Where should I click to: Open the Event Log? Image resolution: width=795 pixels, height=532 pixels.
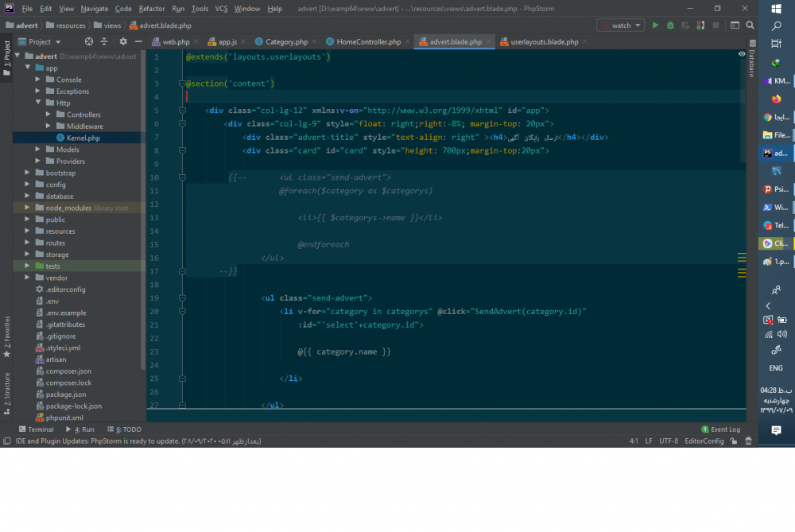[720, 429]
